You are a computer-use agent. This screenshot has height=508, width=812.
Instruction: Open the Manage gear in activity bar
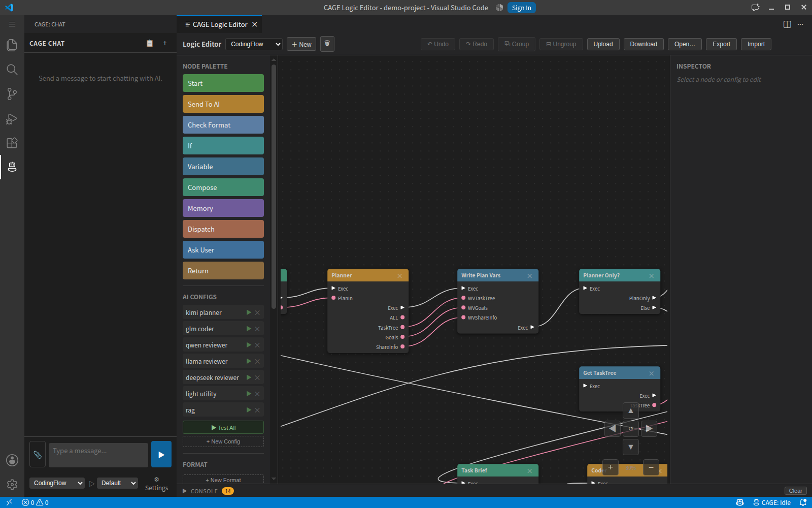[x=12, y=485]
